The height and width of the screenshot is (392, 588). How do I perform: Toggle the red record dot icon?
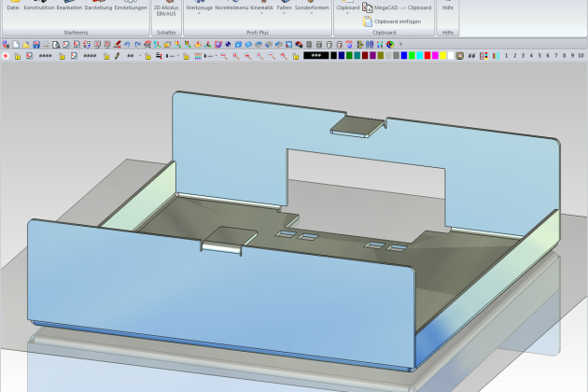tap(6, 56)
